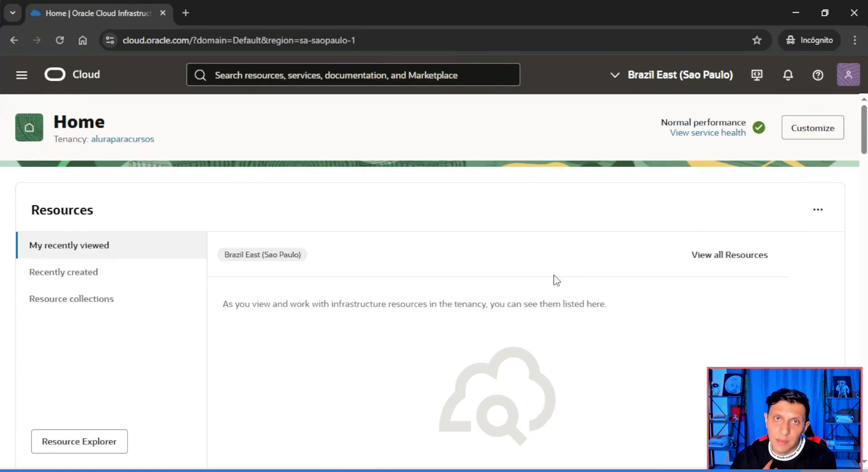Image resolution: width=868 pixels, height=472 pixels.
Task: Close the Oracle Cloud Infrastructure tab
Action: click(163, 13)
